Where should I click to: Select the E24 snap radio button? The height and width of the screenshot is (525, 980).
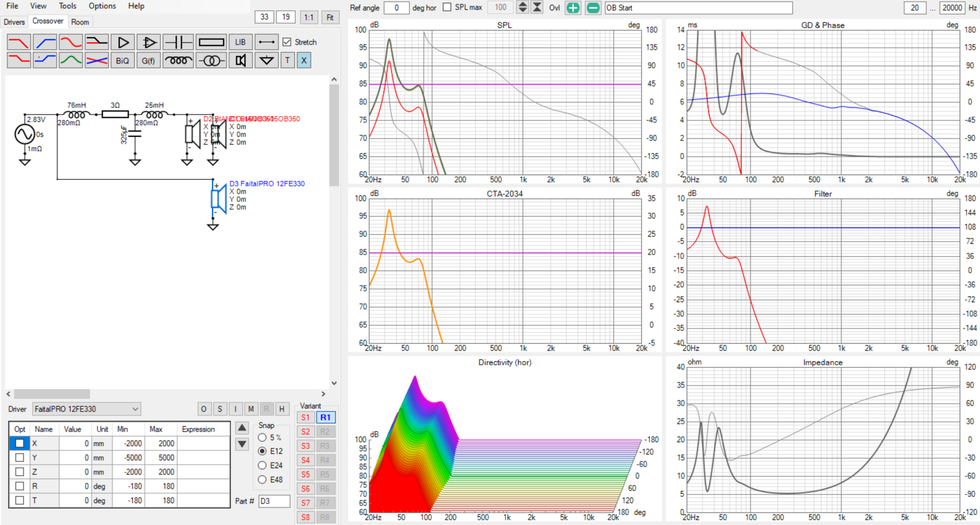click(x=262, y=465)
